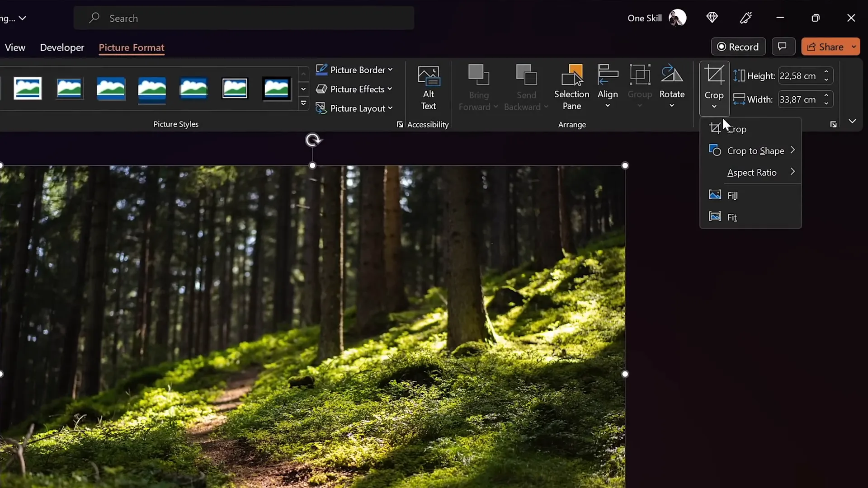This screenshot has width=868, height=488.
Task: Switch to the Developer tab
Action: (x=62, y=47)
